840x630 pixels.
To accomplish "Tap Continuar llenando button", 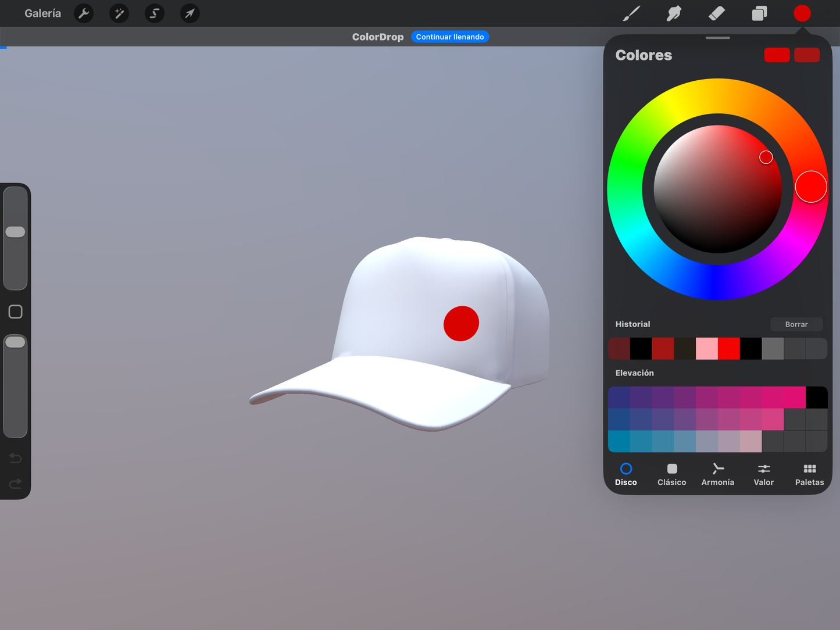I will [x=450, y=37].
